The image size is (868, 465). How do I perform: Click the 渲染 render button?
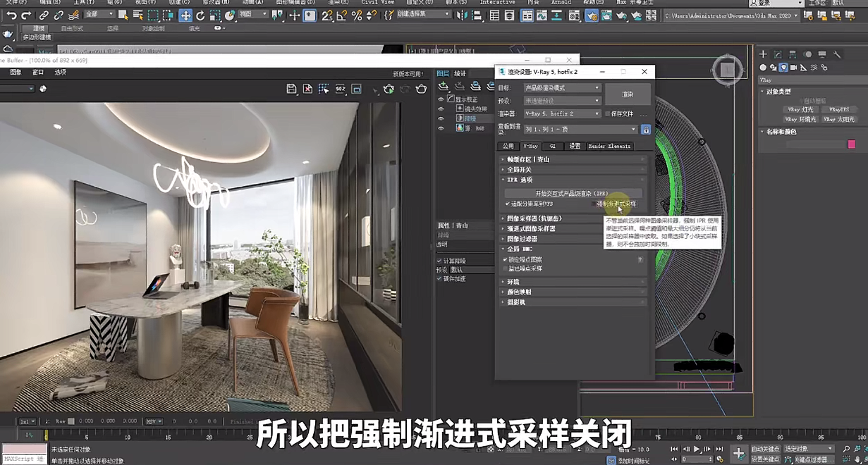[627, 94]
